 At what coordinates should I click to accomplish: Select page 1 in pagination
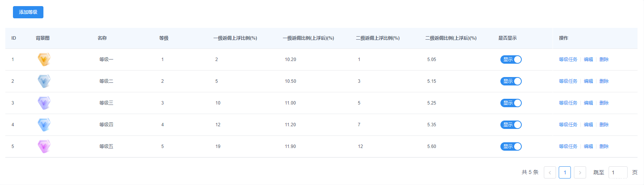pos(564,172)
